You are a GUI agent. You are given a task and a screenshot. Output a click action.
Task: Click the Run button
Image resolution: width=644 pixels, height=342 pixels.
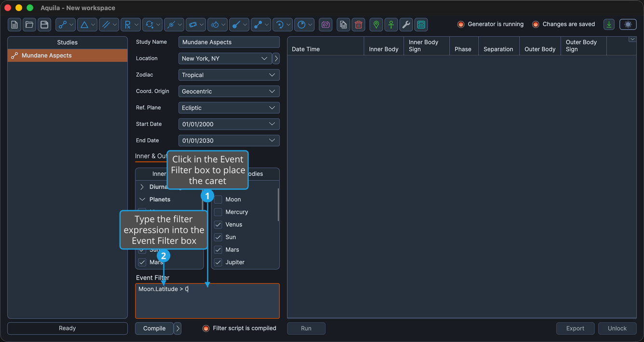point(306,328)
